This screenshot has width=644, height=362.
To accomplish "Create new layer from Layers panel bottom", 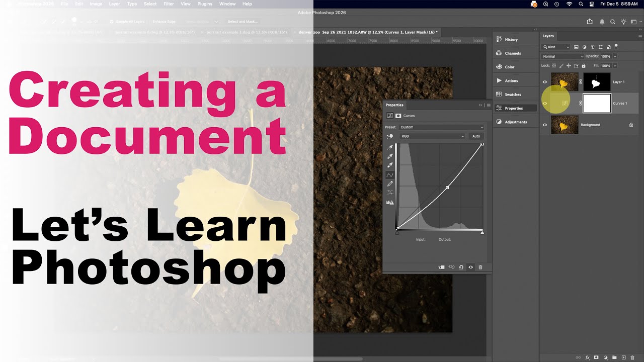I will tap(623, 357).
